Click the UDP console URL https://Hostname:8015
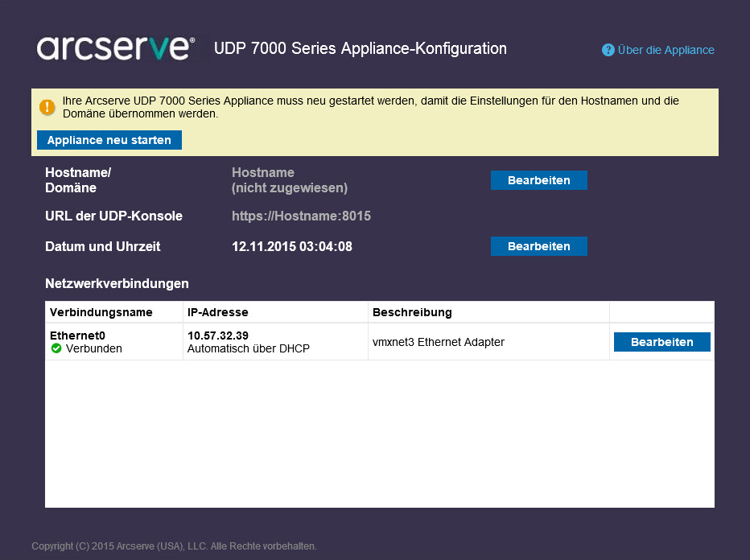 coord(301,216)
